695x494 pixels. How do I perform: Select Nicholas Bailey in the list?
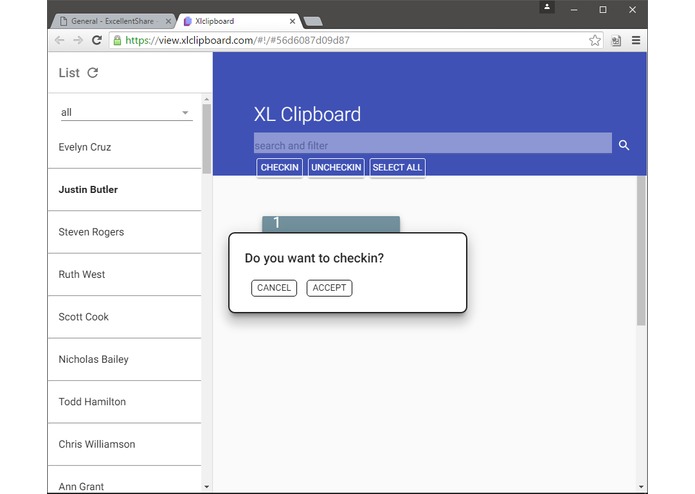tap(125, 359)
